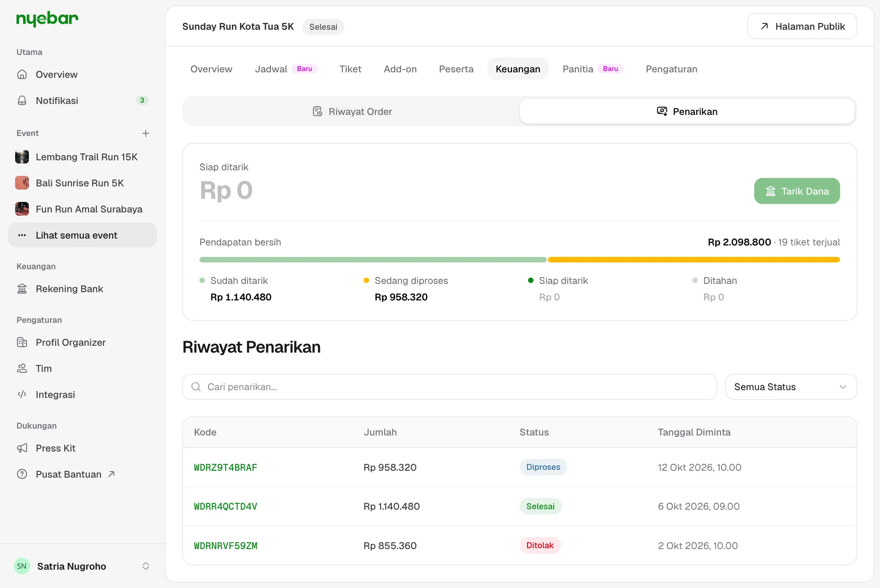Click the Penarikan money icon
This screenshot has height=588, width=880.
662,111
